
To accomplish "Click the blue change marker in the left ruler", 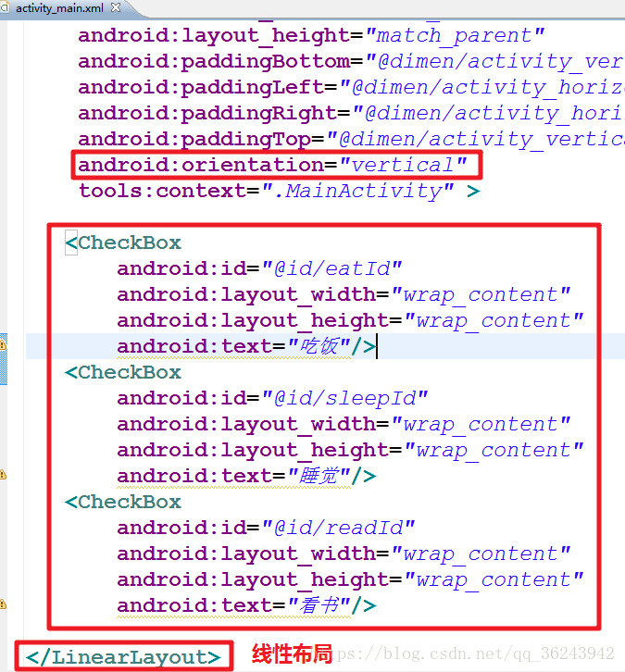I will (4, 359).
